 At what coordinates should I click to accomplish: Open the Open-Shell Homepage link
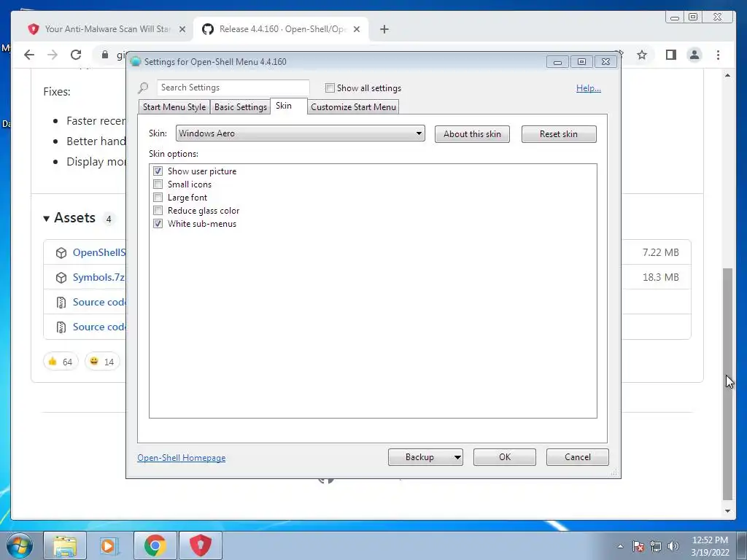(182, 458)
